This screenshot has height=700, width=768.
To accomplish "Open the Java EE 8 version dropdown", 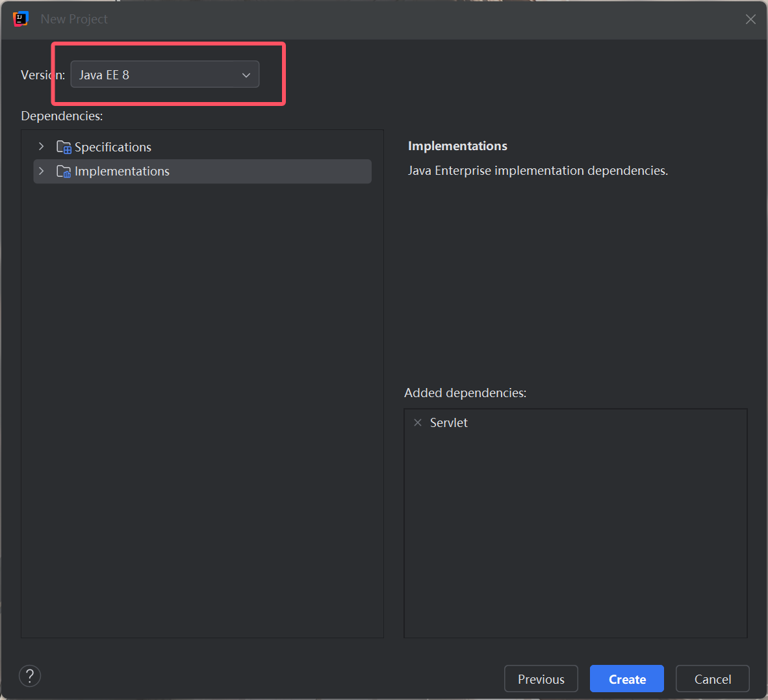I will pos(164,75).
